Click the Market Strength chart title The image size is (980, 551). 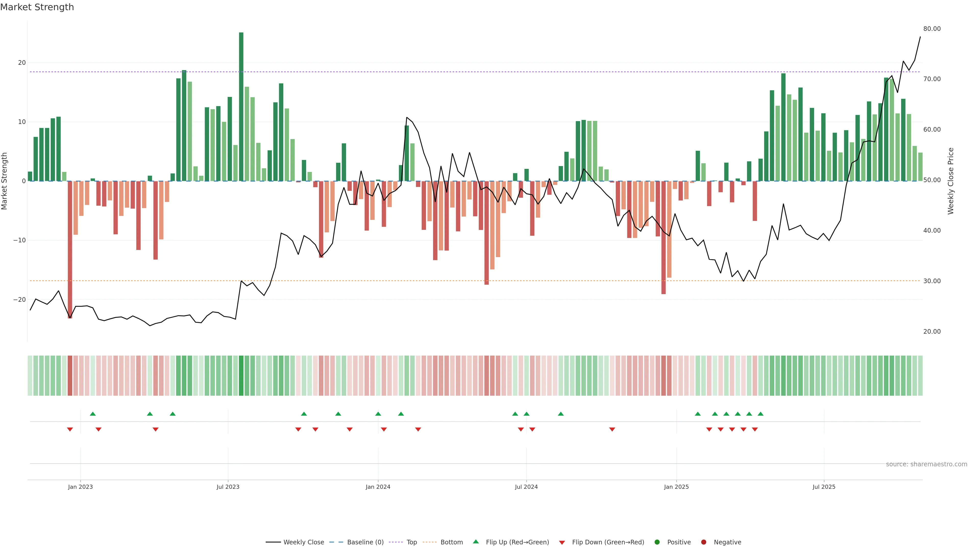click(x=37, y=7)
